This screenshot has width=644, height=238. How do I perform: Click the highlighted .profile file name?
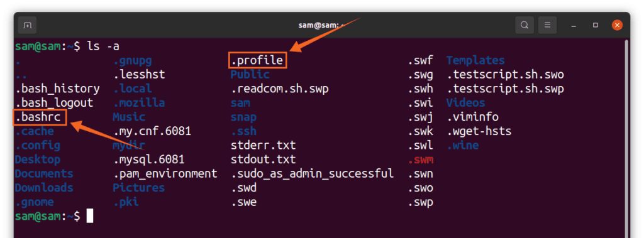[257, 61]
